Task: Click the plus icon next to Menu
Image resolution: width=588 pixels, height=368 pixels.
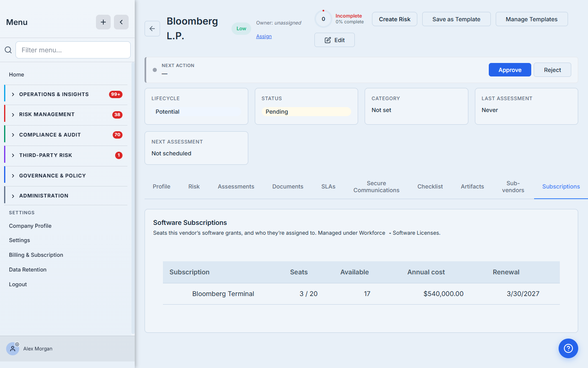Action: coord(103,22)
